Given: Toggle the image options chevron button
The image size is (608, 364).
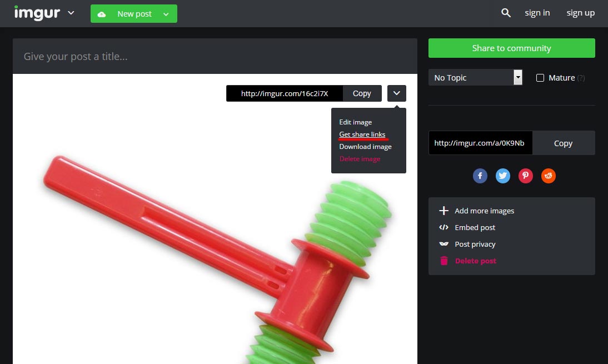Looking at the screenshot, I should point(397,93).
